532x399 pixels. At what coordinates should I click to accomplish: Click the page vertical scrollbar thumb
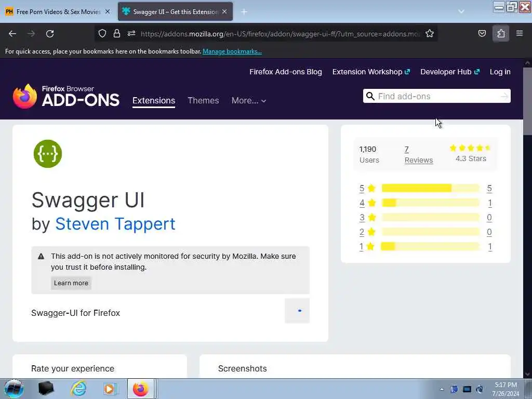[527, 101]
